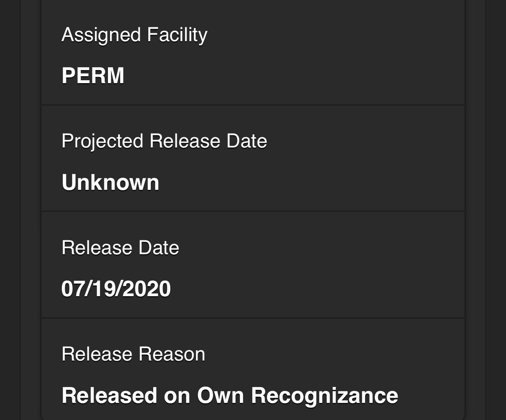Click the word "Facility" in the label
Screen dimensions: 506x420
177,35
